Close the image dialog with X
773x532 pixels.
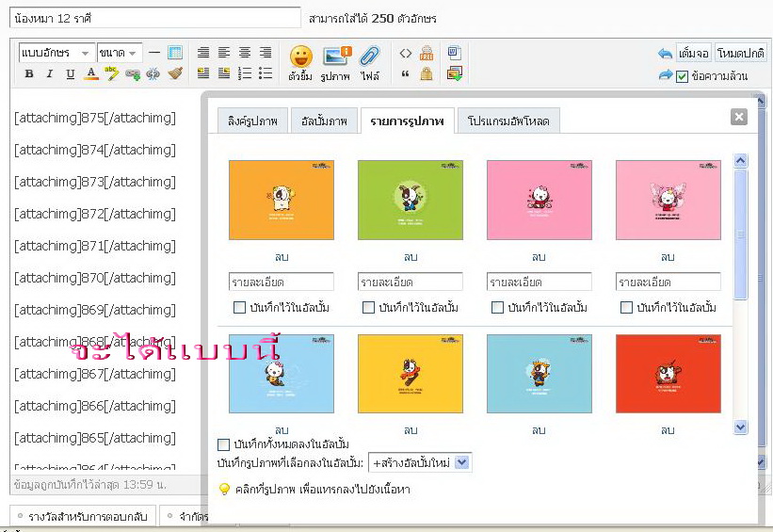[x=738, y=117]
